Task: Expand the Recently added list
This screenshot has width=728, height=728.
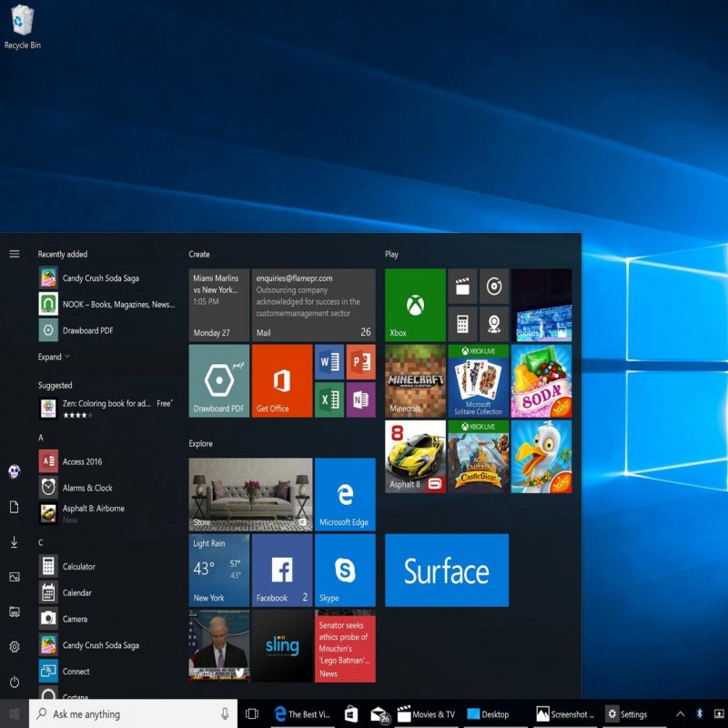Action: [x=54, y=357]
